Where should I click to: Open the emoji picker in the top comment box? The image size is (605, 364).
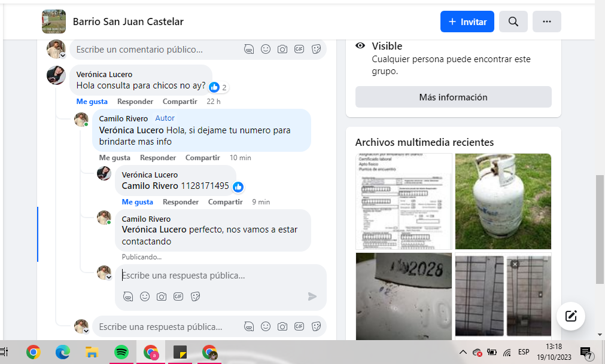coord(266,49)
